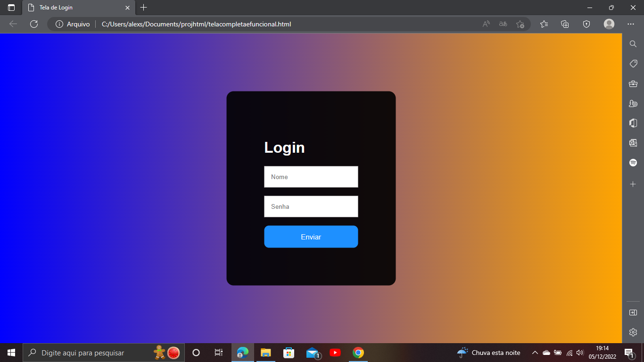Open the browser profile icon
Image resolution: width=644 pixels, height=362 pixels.
coord(609,24)
